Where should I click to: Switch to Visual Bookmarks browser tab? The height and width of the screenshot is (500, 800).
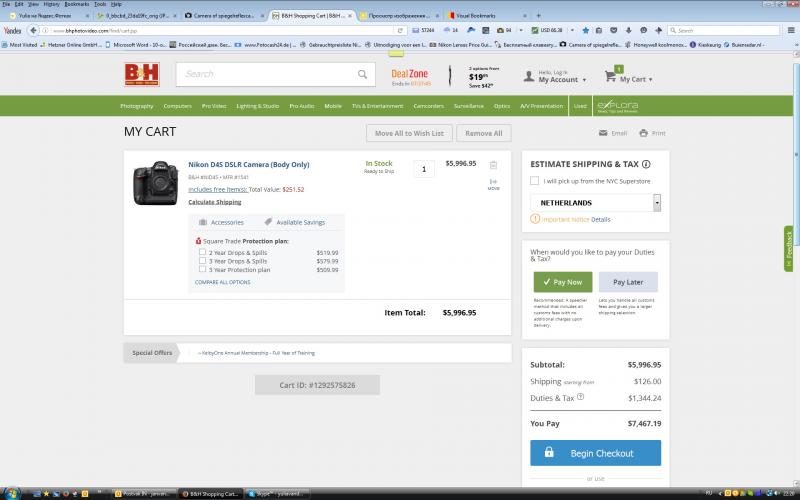coord(486,16)
